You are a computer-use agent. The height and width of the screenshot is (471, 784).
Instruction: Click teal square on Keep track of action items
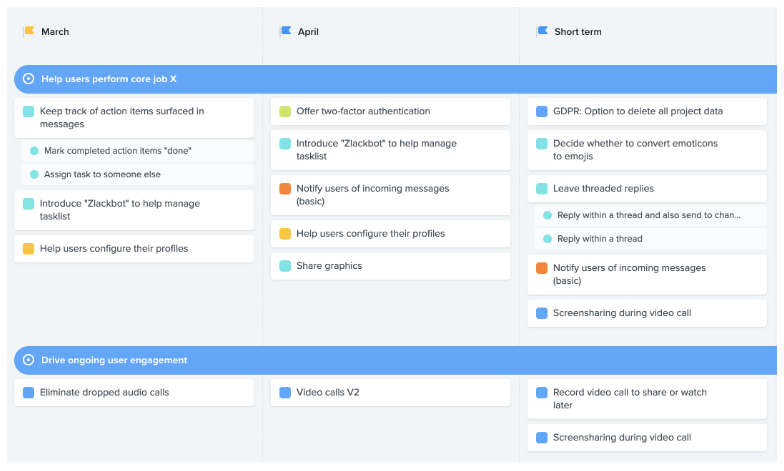pos(28,111)
